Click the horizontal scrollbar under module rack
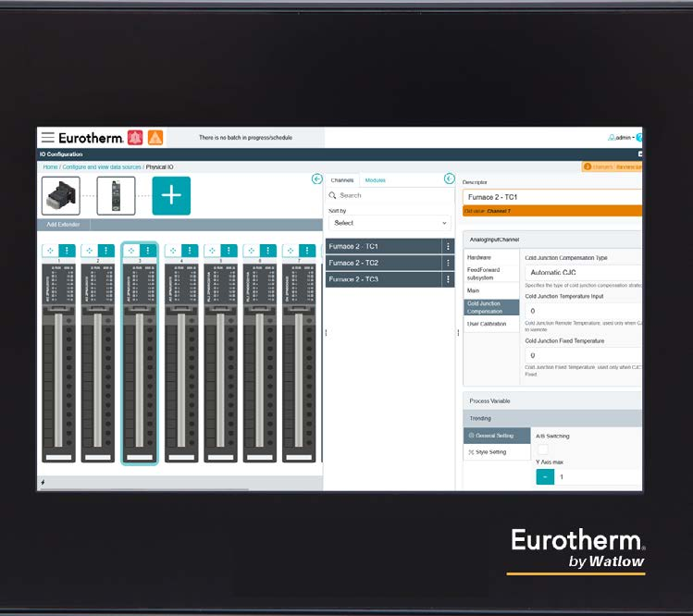 (x=143, y=489)
